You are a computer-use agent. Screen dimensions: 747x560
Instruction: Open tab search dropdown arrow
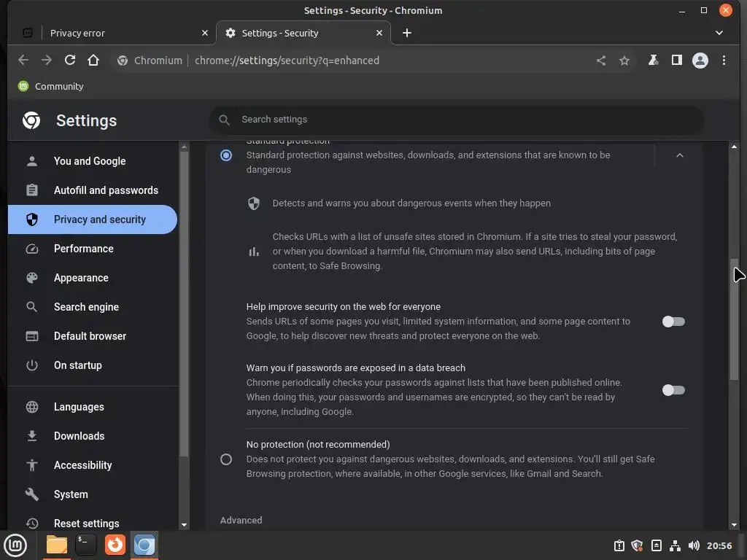click(719, 33)
